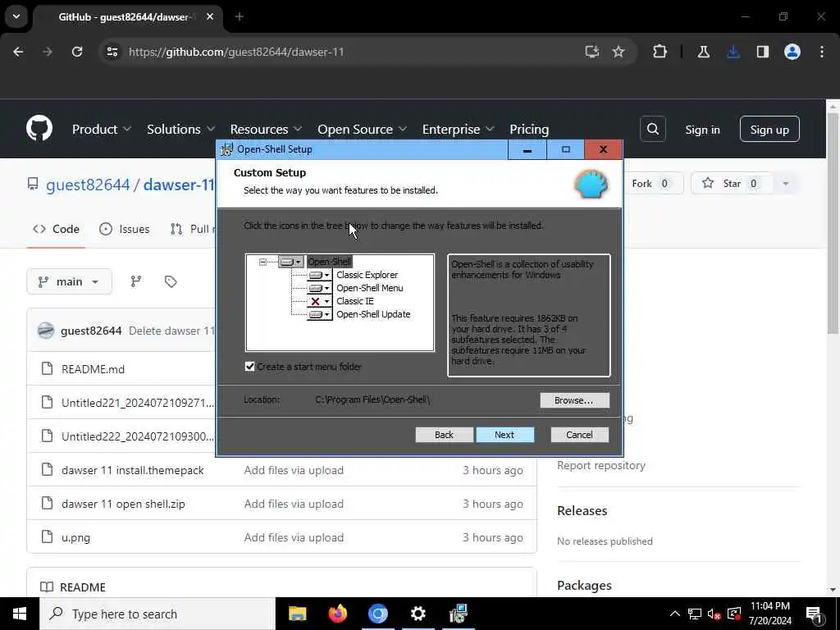Select Classic IE tree label
Viewport: 840px width, 630px height.
point(354,301)
